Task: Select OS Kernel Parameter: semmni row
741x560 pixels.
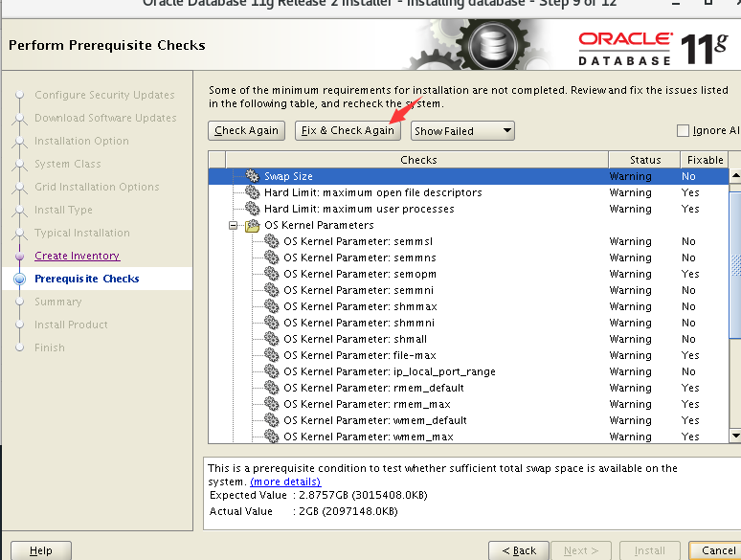Action: coord(468,290)
